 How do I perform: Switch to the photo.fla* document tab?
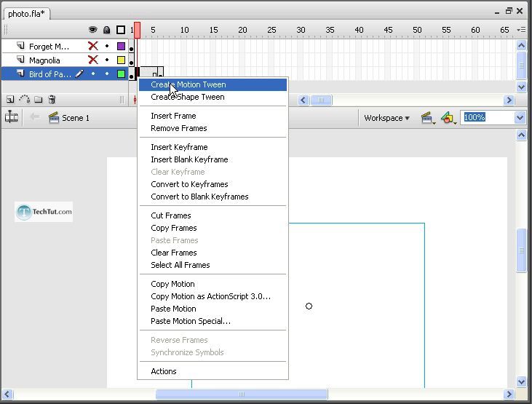pyautogui.click(x=26, y=14)
